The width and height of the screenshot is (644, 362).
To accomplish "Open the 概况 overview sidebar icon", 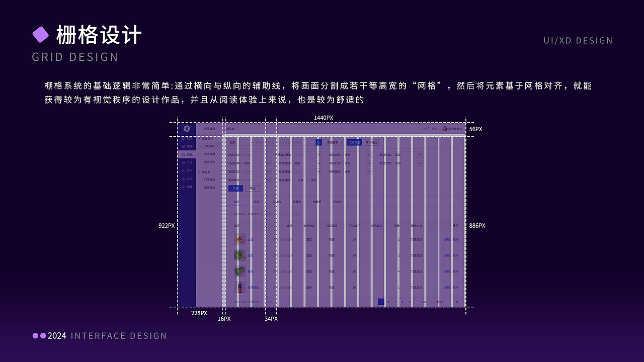I will pyautogui.click(x=183, y=138).
